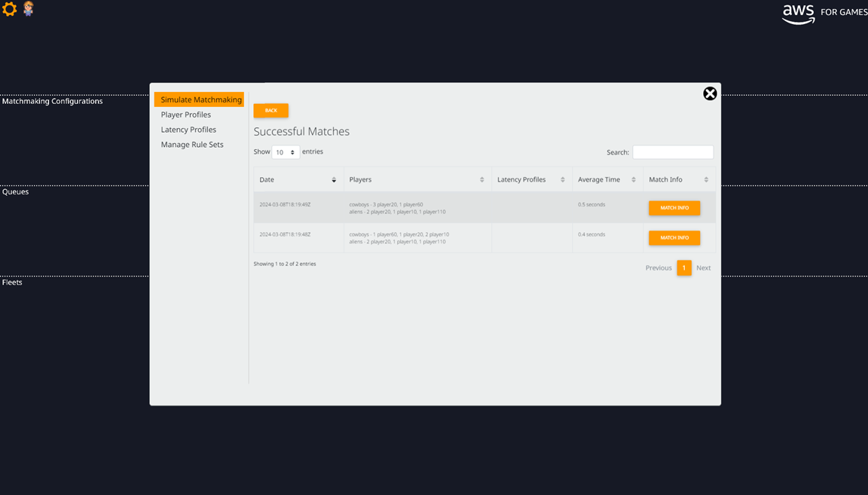The height and width of the screenshot is (495, 868).
Task: Toggle Latency Profiles column sorting
Action: [564, 179]
